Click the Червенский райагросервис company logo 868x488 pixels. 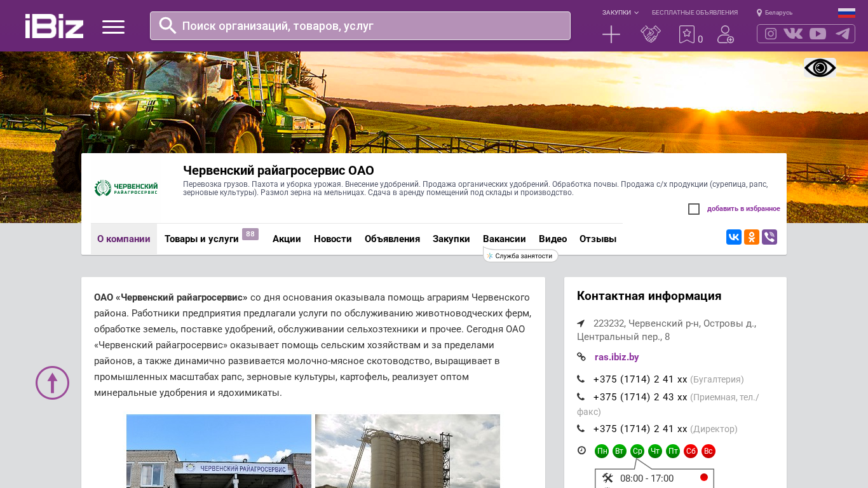pos(126,188)
